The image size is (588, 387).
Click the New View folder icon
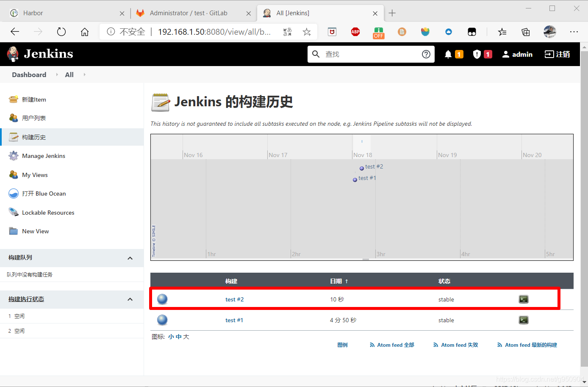click(x=14, y=231)
